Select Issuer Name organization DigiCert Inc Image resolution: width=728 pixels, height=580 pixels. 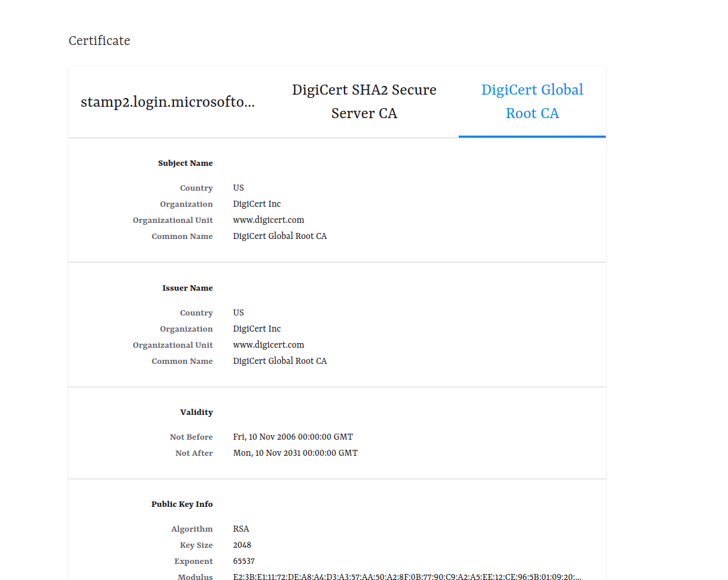click(257, 329)
